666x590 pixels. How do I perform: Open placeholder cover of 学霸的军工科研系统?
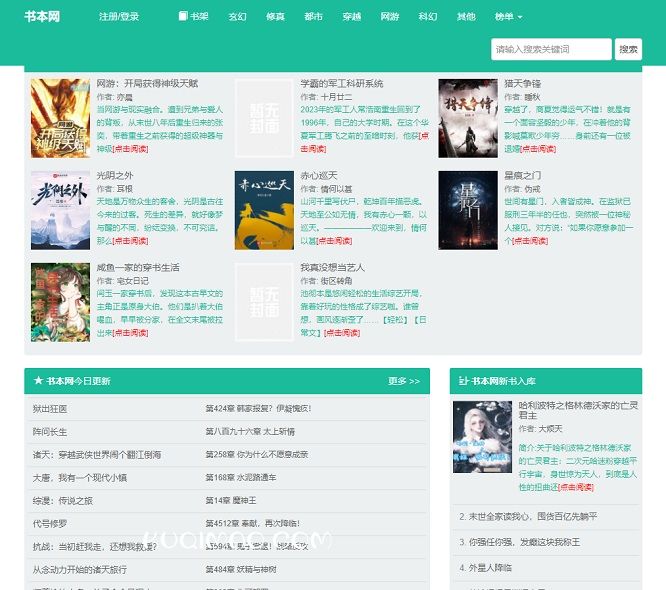(264, 118)
